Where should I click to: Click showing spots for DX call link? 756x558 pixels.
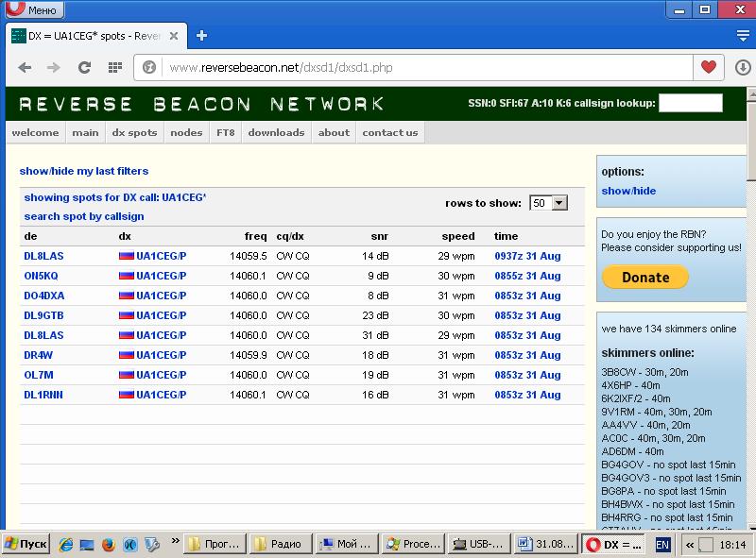coord(114,197)
